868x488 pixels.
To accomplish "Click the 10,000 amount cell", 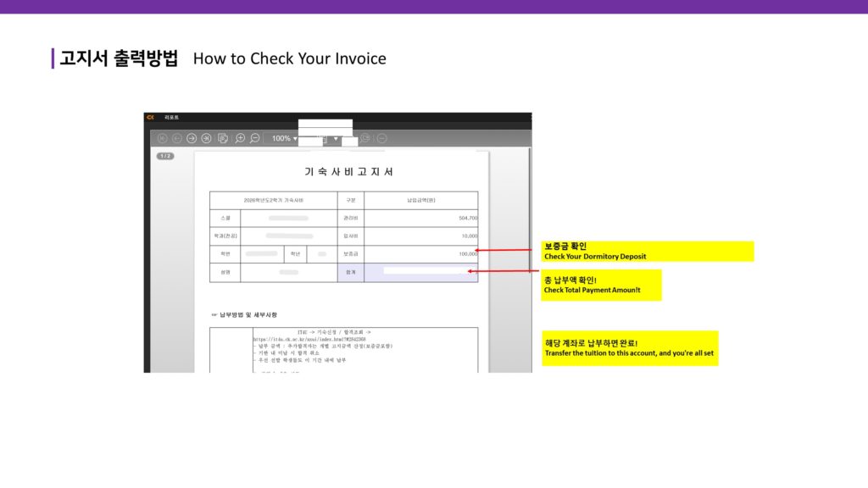I will [420, 236].
